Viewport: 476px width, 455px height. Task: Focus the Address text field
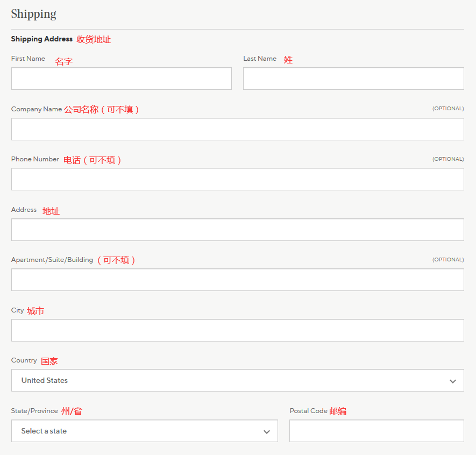[x=237, y=230]
